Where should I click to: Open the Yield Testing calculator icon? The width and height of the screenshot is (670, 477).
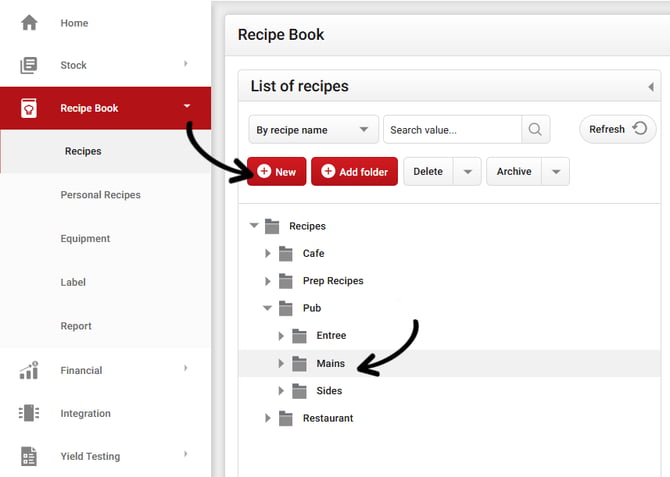[29, 456]
